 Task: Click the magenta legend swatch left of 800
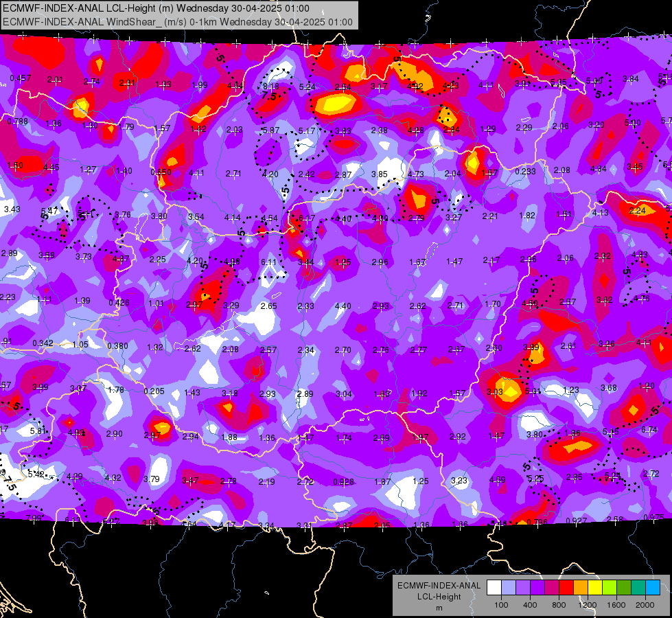coord(552,588)
